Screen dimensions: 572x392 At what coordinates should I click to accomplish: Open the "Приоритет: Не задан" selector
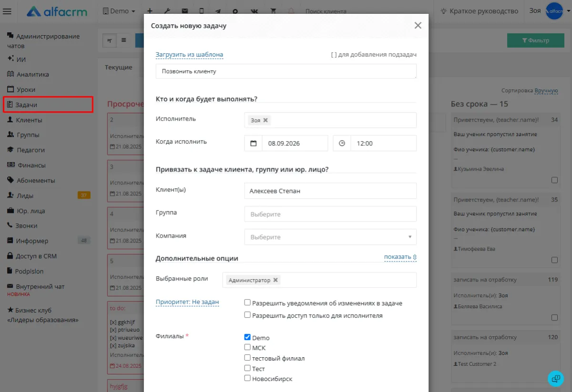point(187,302)
